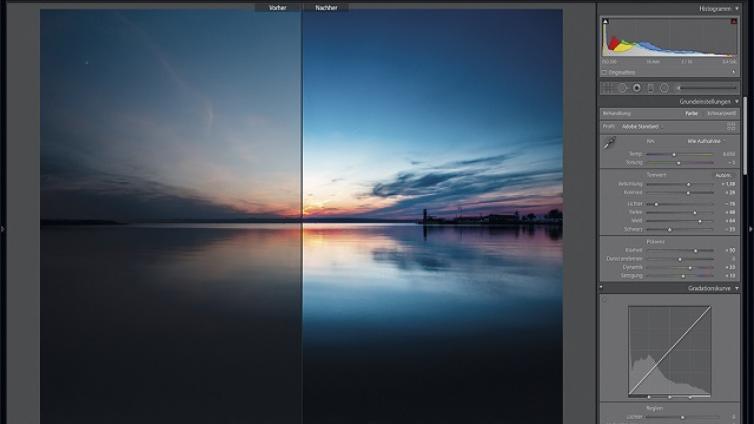Image resolution: width=754 pixels, height=424 pixels.
Task: Click the Temp slider handle
Action: click(674, 154)
